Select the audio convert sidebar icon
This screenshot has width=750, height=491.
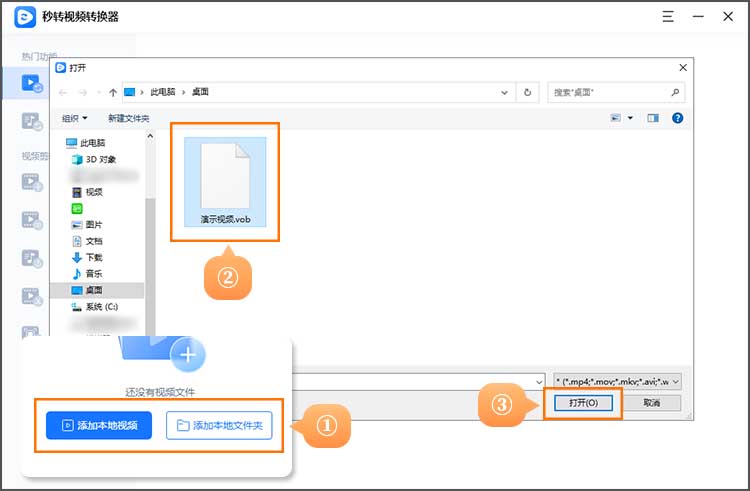point(32,121)
